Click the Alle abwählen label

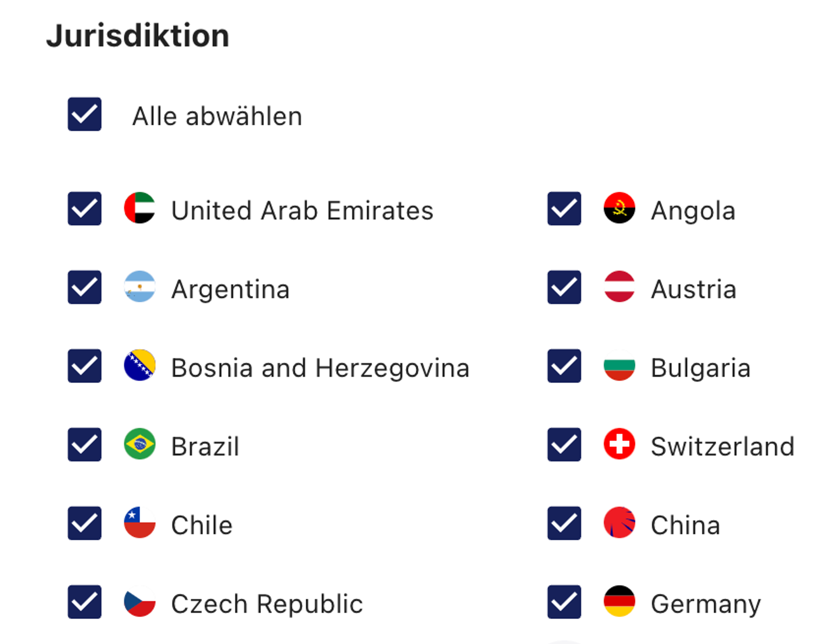(x=217, y=116)
